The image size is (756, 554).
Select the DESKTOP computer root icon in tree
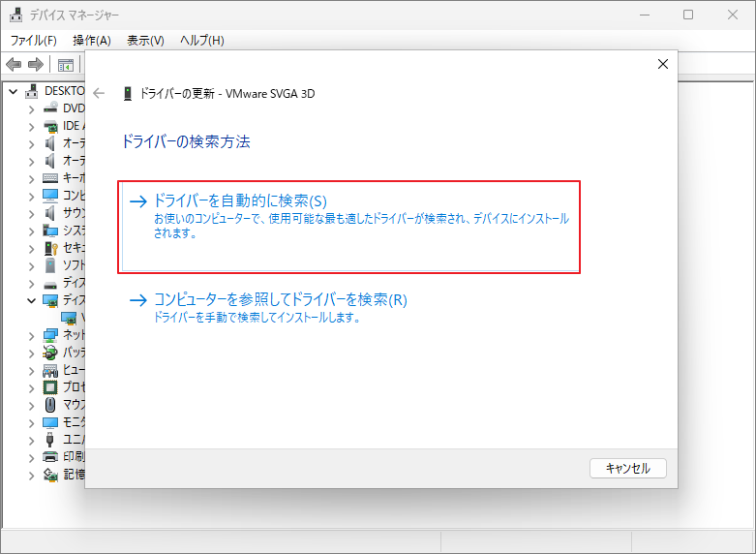(32, 91)
